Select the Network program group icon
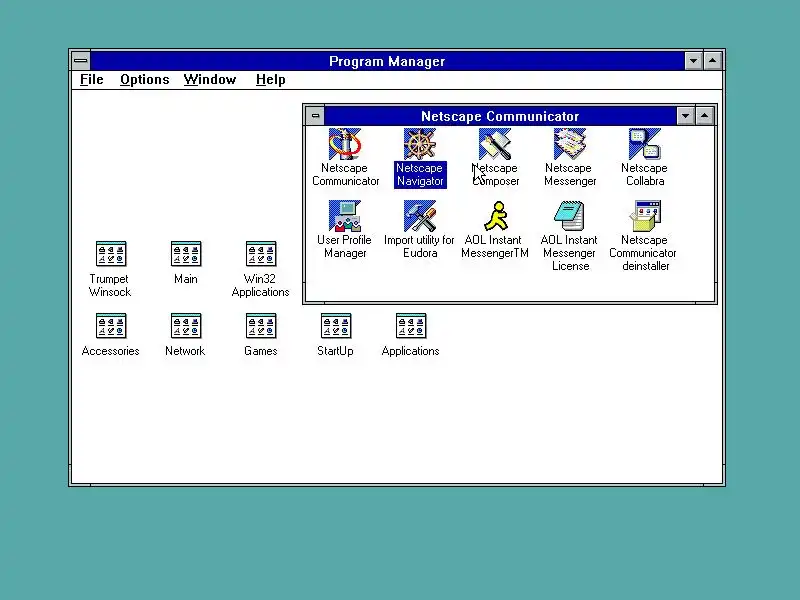Viewport: 800px width, 600px height. coord(186,326)
